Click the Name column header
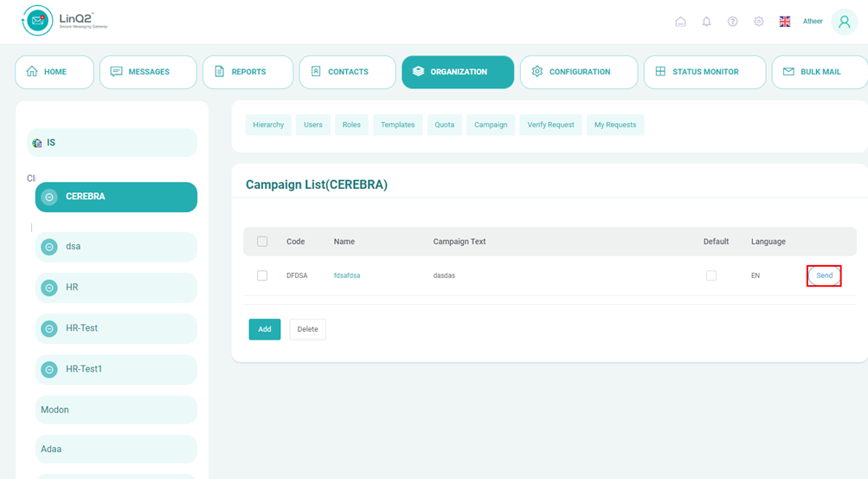 344,242
